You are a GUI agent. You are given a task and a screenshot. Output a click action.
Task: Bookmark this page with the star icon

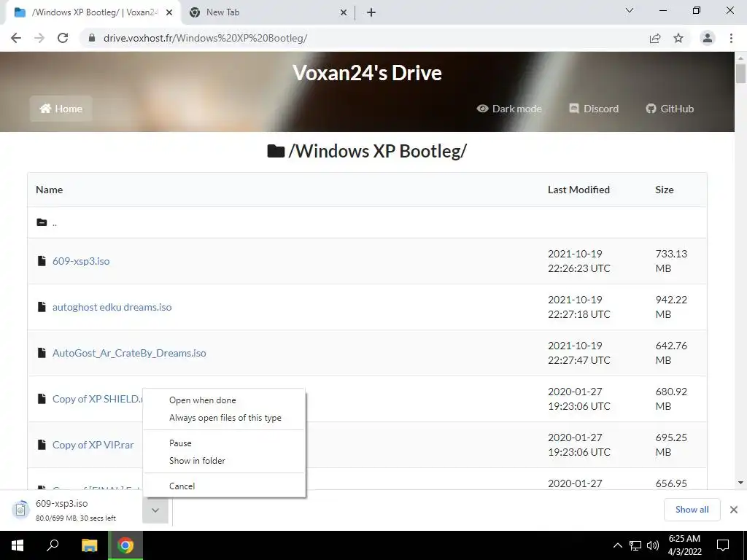pos(678,38)
